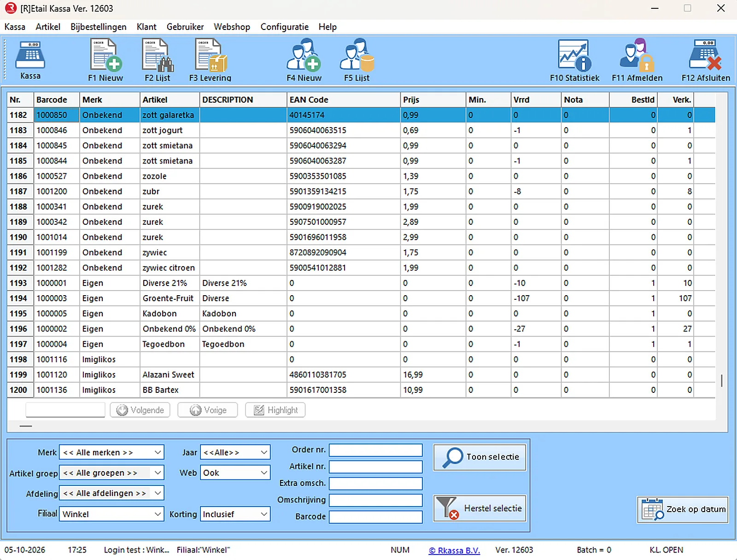This screenshot has width=737, height=560.
Task: Open F10 Statistiek statistics
Action: (574, 60)
